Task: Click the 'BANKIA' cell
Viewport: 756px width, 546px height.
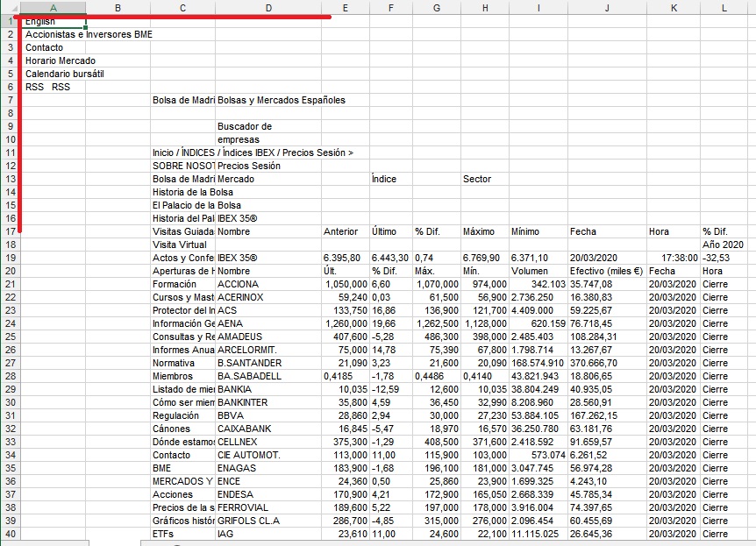Action: [x=268, y=389]
